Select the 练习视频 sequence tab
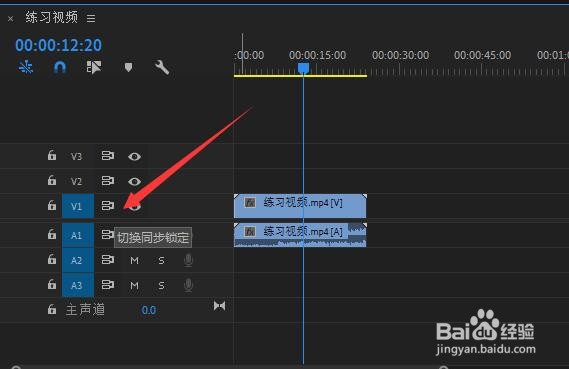This screenshot has height=369, width=569. pyautogui.click(x=52, y=17)
